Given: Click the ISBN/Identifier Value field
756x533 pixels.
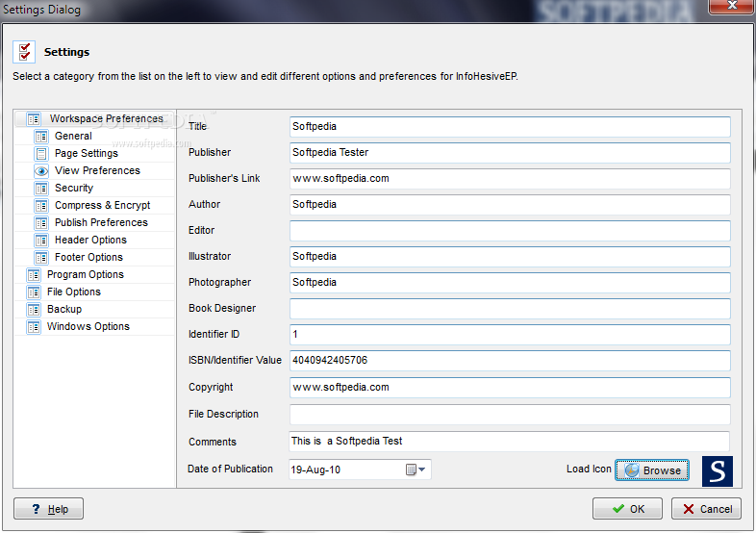Looking at the screenshot, I should (510, 362).
